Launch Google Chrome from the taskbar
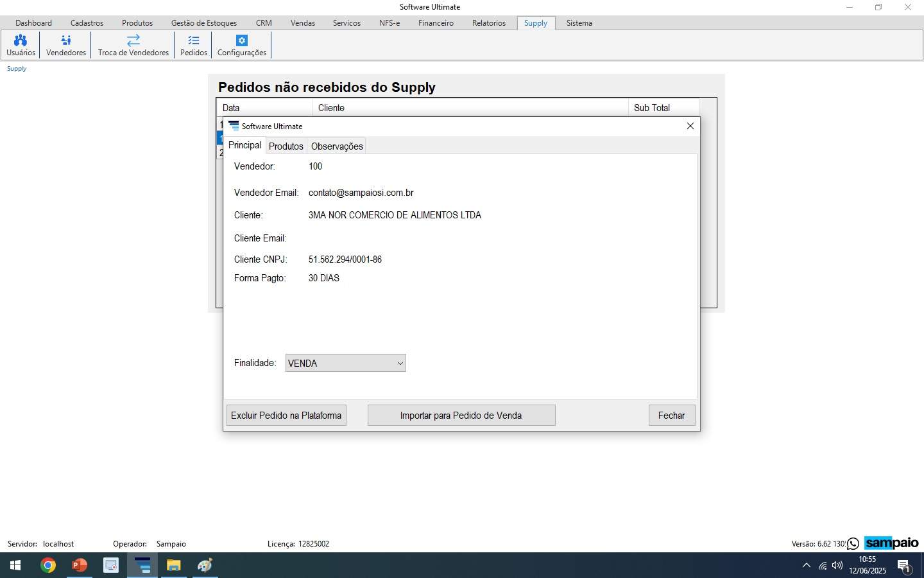This screenshot has height=578, width=924. click(x=48, y=565)
